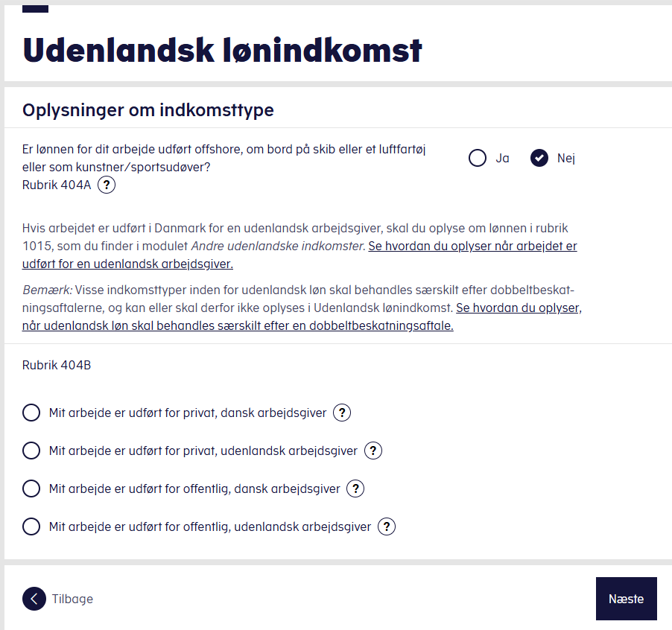Click the Tilbage back arrow icon
The height and width of the screenshot is (630, 672).
[34, 598]
